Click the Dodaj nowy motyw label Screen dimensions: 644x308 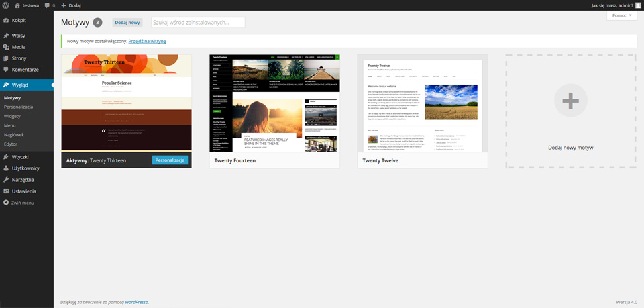[570, 148]
